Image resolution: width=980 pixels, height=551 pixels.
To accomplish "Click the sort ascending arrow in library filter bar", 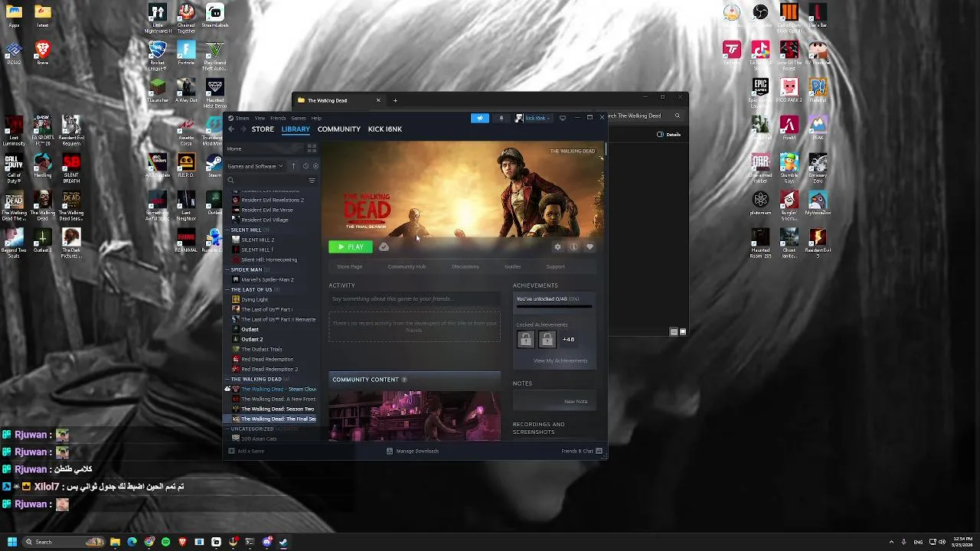I will pyautogui.click(x=293, y=166).
